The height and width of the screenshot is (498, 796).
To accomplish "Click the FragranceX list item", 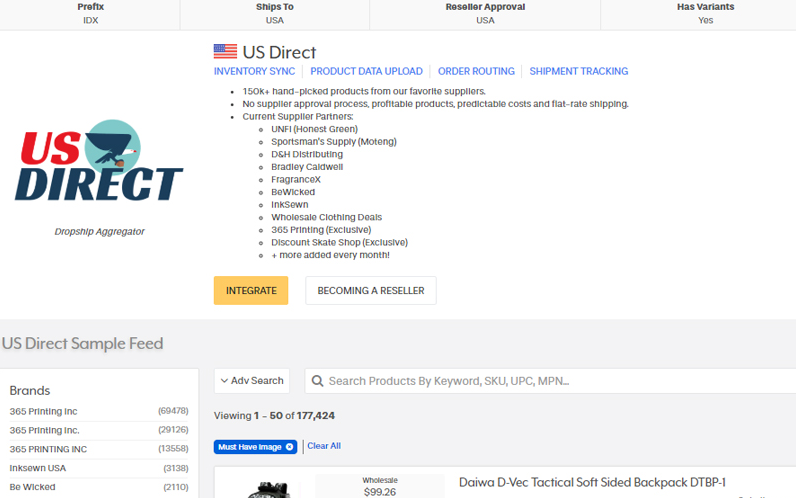I will coord(295,180).
